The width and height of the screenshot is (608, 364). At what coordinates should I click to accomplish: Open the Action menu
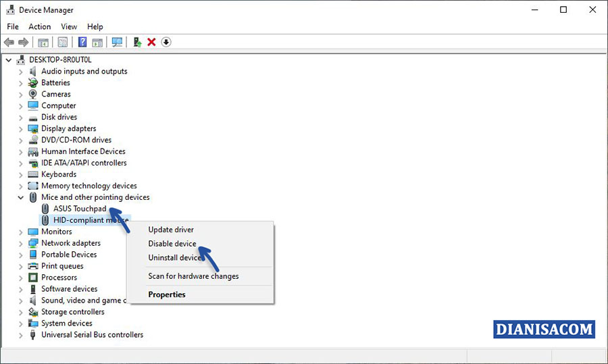pos(40,26)
